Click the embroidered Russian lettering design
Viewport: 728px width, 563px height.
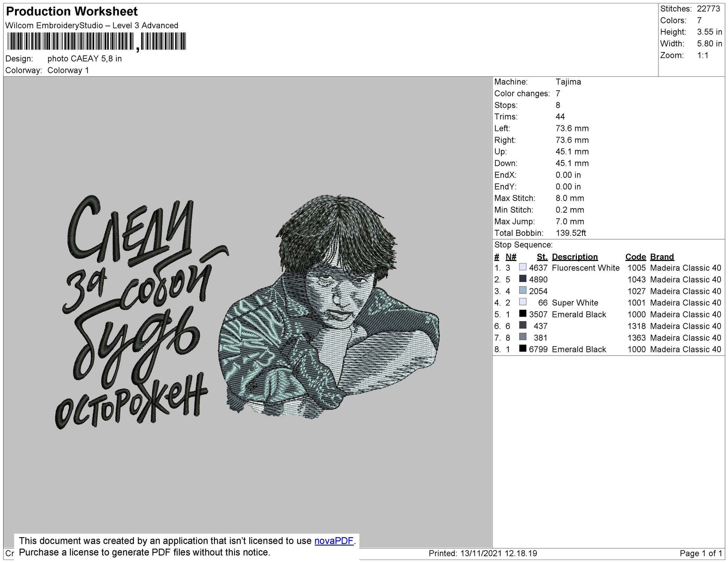click(x=142, y=312)
